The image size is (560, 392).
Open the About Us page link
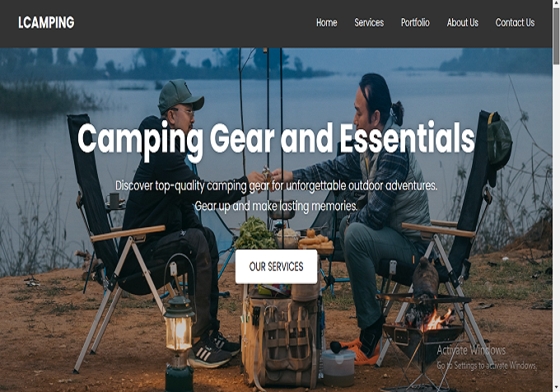click(x=463, y=22)
